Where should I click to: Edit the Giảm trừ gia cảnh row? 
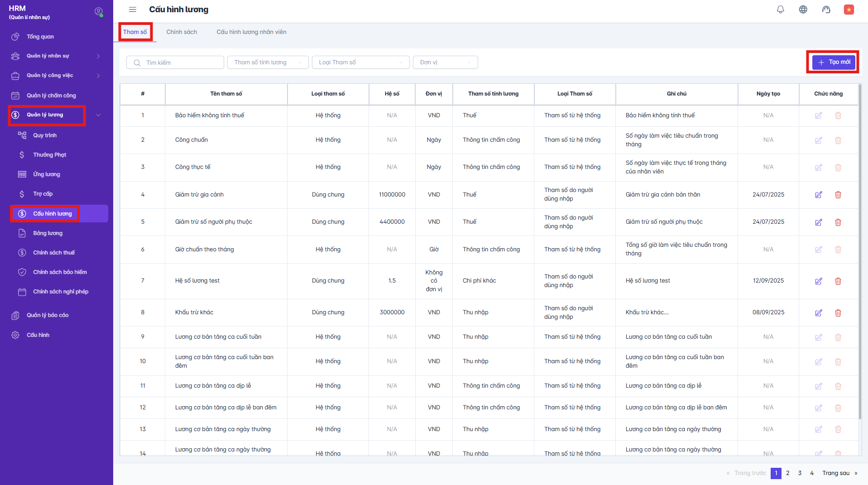coord(818,195)
